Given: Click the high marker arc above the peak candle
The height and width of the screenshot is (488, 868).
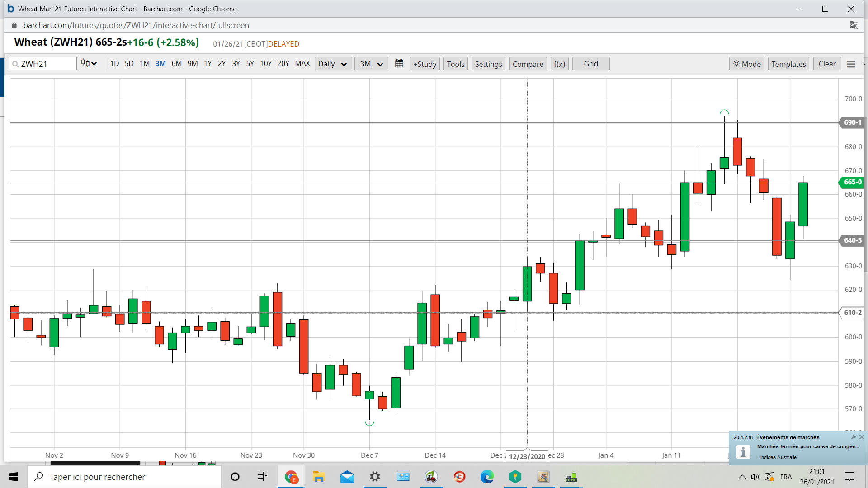Looking at the screenshot, I should (724, 113).
